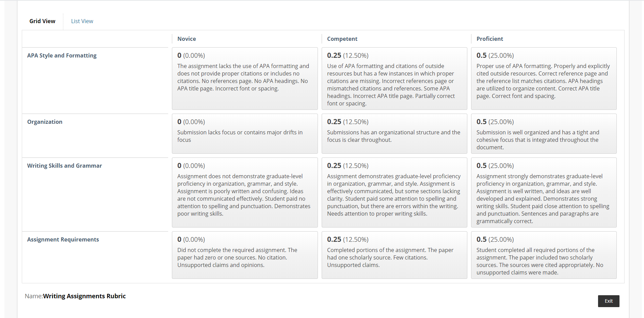644x318 pixels.
Task: Select the Novice cell for Writing Skills and Grammar
Action: click(x=245, y=193)
